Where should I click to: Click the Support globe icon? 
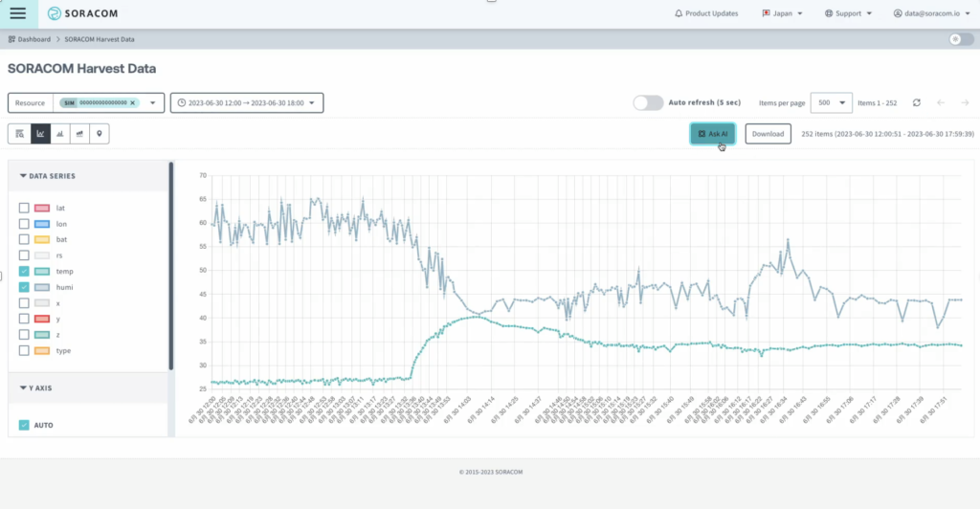coord(828,13)
